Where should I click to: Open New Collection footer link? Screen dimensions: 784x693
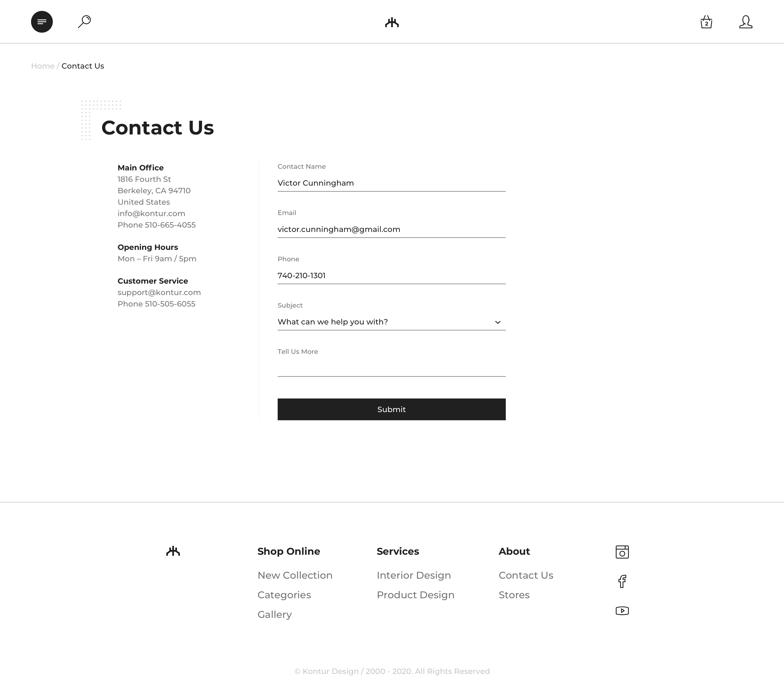[295, 575]
